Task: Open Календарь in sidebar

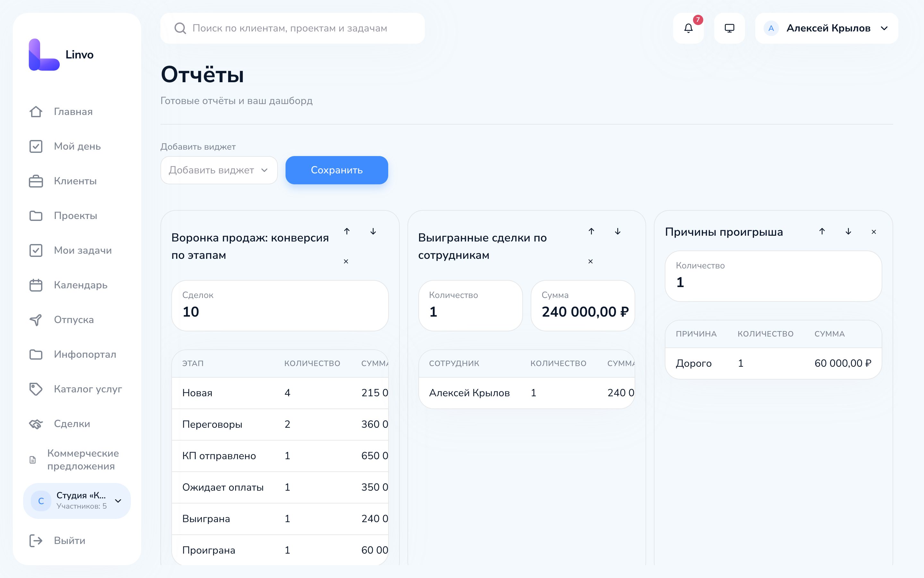Action: click(x=77, y=285)
